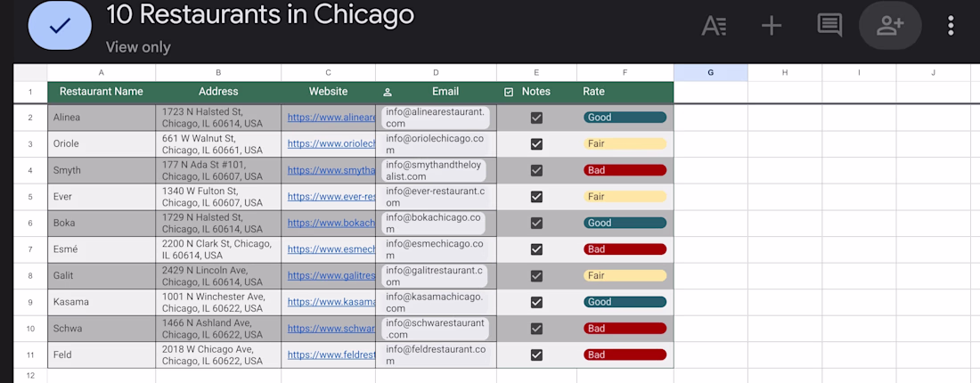Image resolution: width=980 pixels, height=383 pixels.
Task: Toggle the Notes checkbox for Schwa
Action: coord(536,328)
